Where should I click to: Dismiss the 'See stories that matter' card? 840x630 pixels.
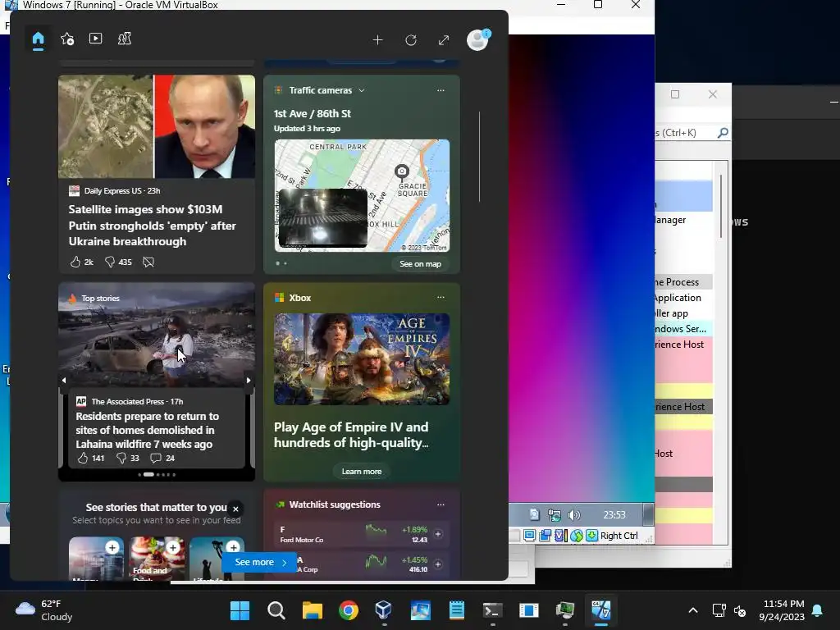235,509
